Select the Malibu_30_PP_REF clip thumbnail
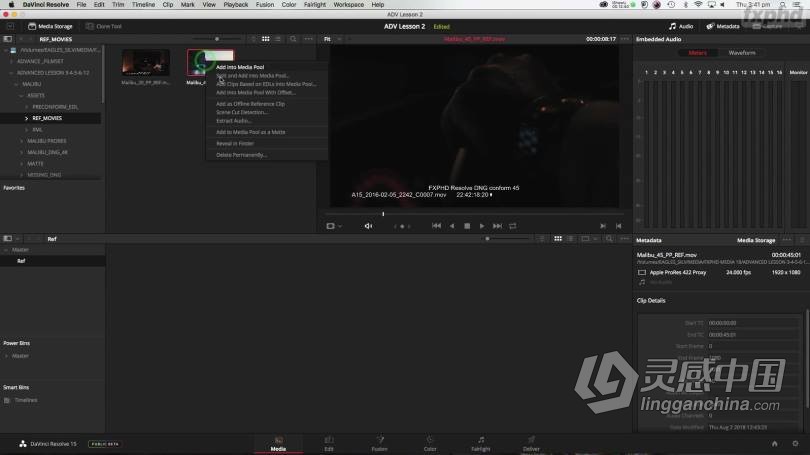 tap(146, 64)
